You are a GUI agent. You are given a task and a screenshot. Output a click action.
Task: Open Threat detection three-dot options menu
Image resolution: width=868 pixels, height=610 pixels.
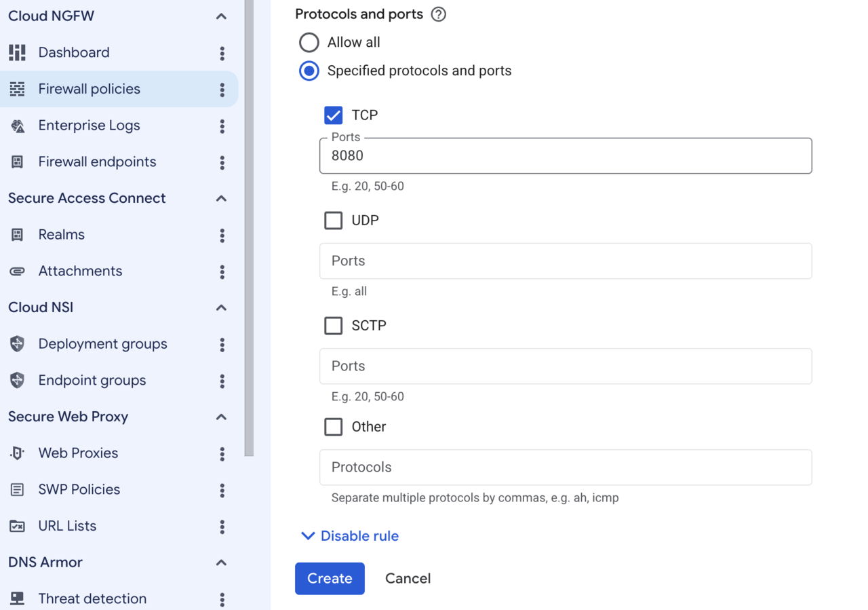(x=222, y=600)
